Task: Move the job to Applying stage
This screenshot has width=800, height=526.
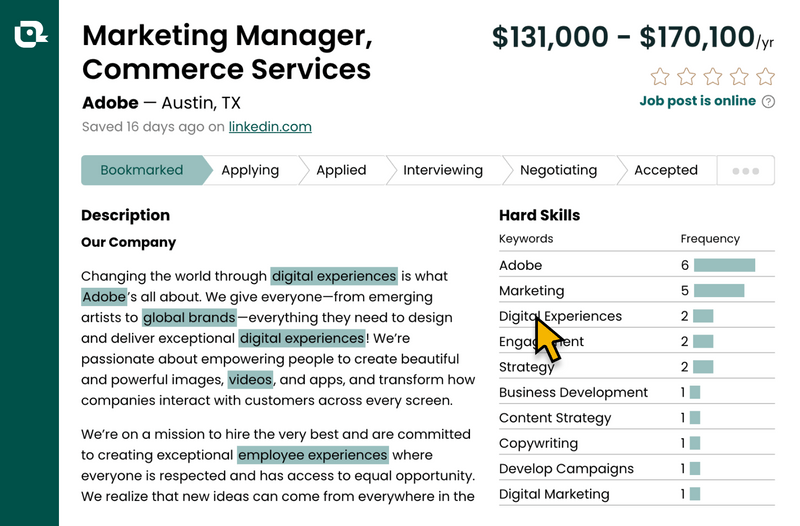Action: point(250,170)
